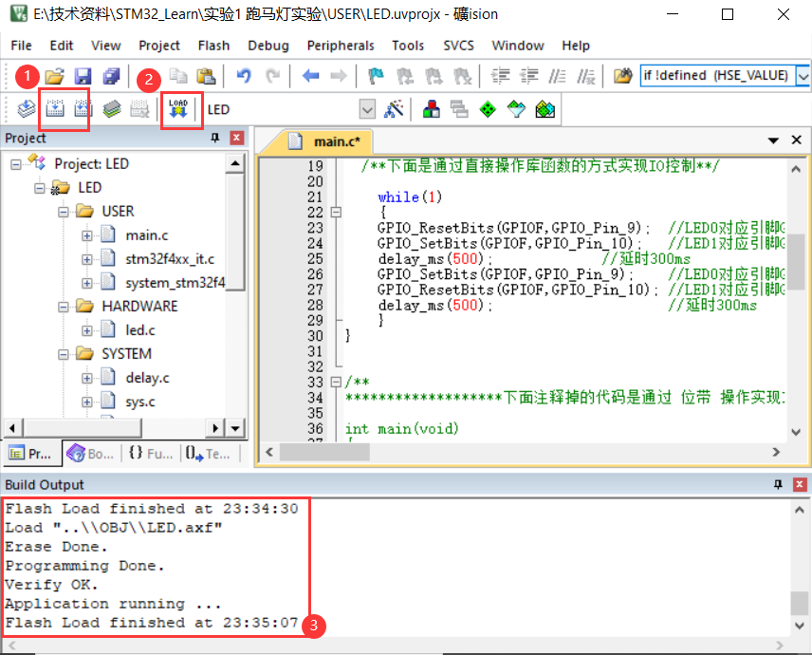Open Manage Run-Time Environment
Viewport: 812px width, 655px height.
pyautogui.click(x=487, y=109)
